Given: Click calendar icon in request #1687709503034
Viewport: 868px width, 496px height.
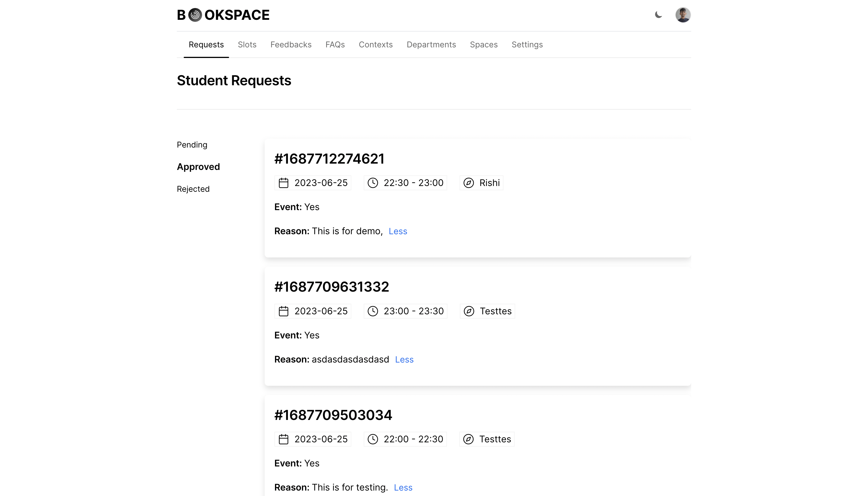Looking at the screenshot, I should (283, 439).
